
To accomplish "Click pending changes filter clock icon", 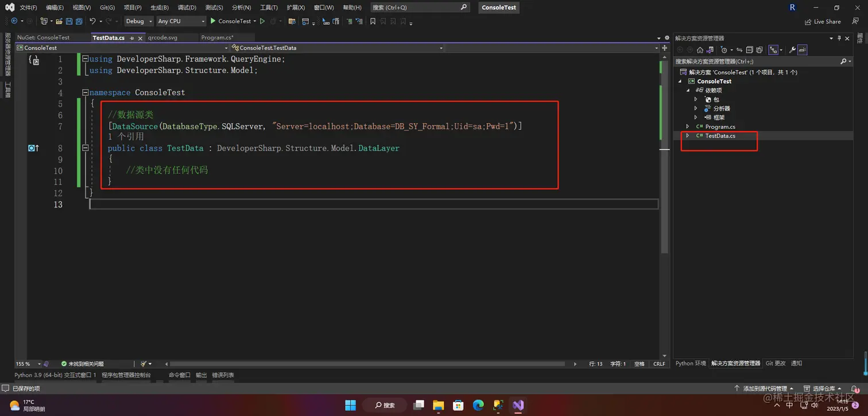I will pos(724,50).
